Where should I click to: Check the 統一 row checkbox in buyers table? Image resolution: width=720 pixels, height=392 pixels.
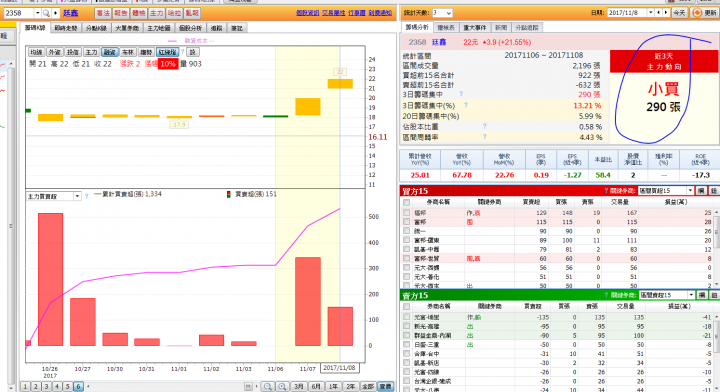(406, 231)
